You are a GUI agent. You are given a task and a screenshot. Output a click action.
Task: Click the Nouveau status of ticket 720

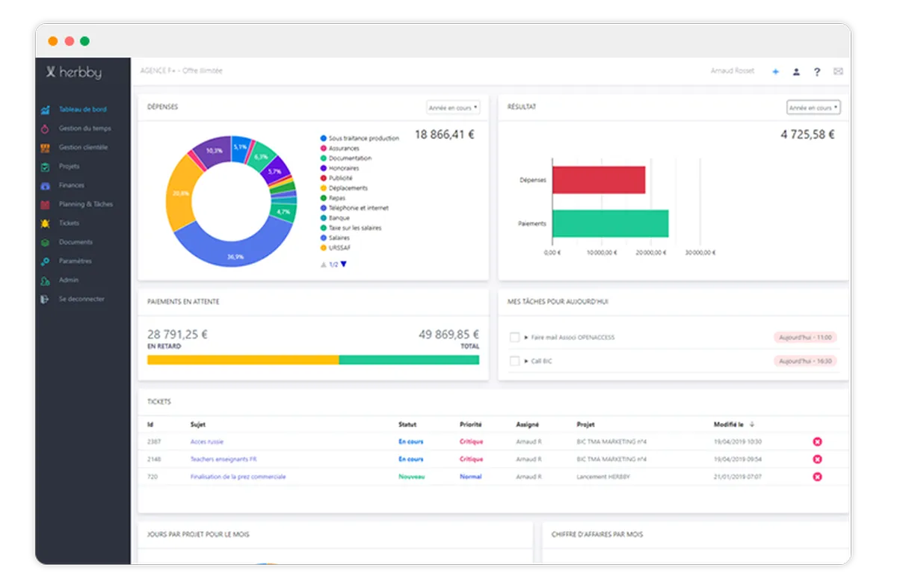point(410,477)
